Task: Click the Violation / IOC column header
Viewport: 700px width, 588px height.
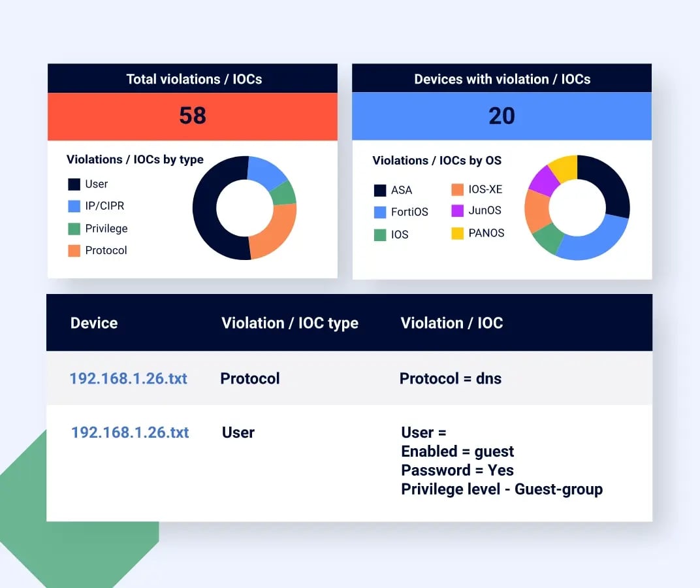Action: pyautogui.click(x=452, y=323)
